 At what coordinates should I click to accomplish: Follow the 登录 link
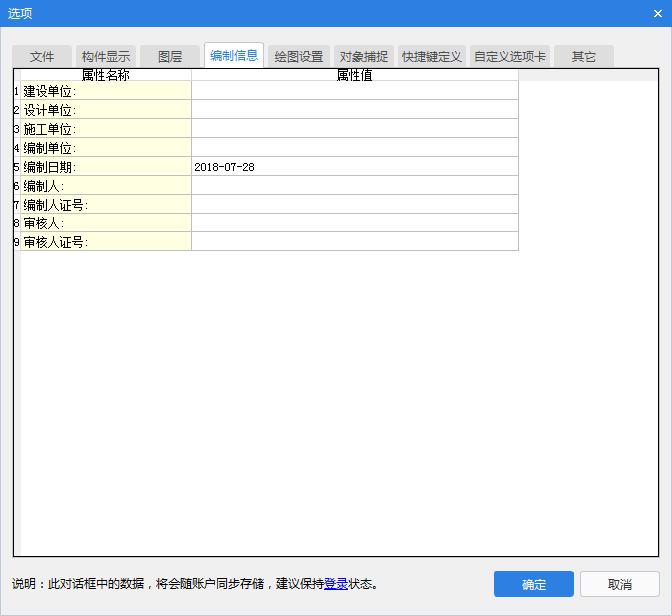tap(335, 584)
